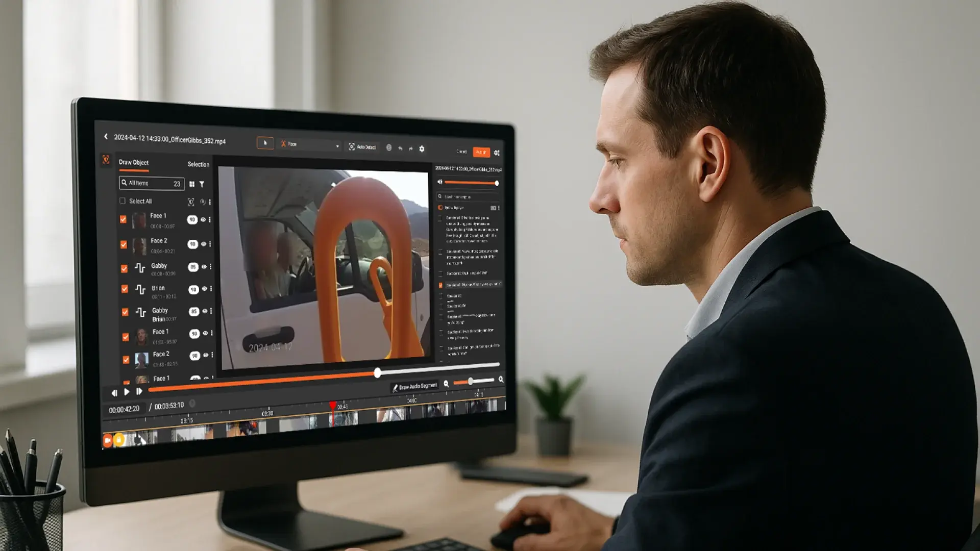This screenshot has width=980, height=551.
Task: Click the lock icon at the bottom left
Action: [118, 439]
